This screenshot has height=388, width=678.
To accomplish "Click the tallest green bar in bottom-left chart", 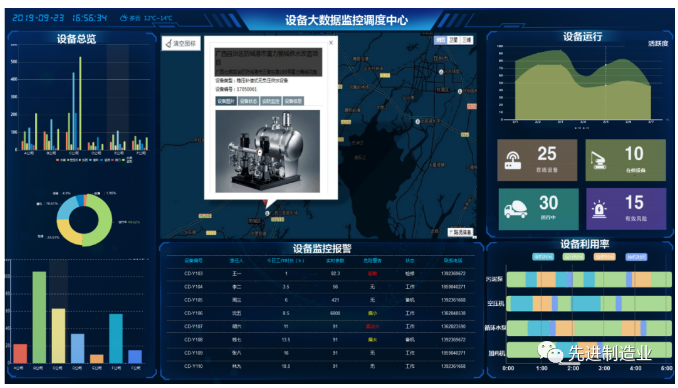I will [x=39, y=317].
